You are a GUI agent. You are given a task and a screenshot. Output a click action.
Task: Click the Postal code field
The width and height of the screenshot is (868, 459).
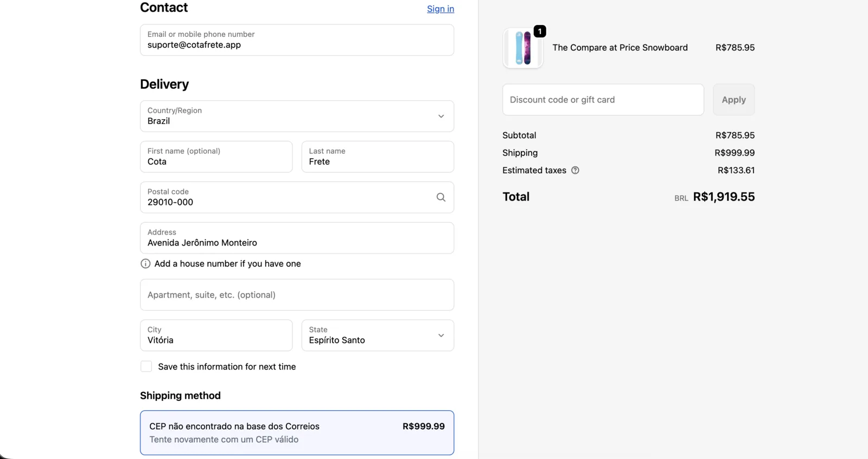tap(297, 197)
